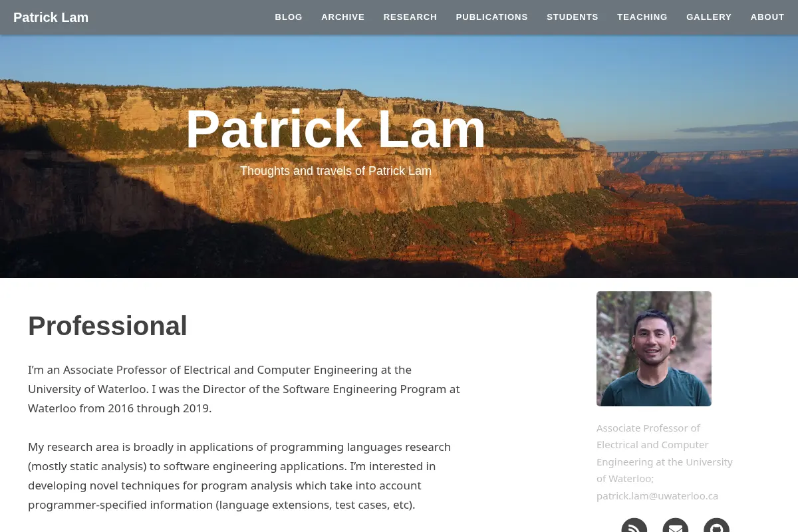The width and height of the screenshot is (798, 532).
Task: Click the paragraph starting 'My research area'
Action: [240, 475]
